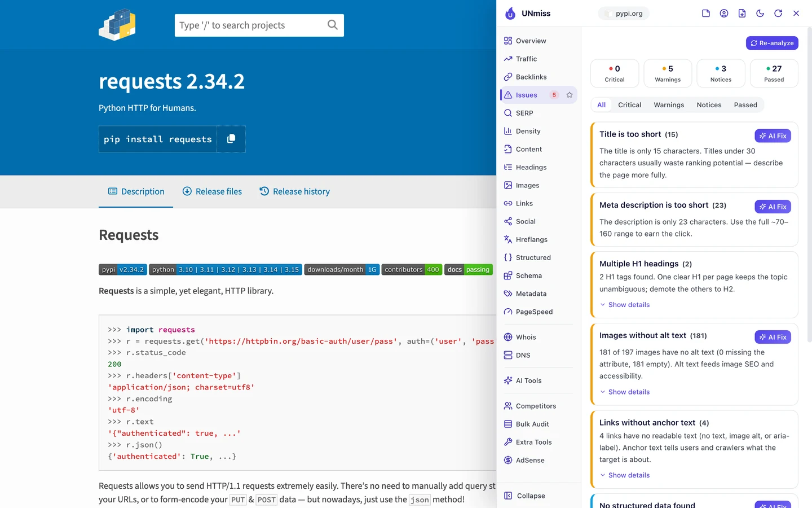Click the PyPI search magnifier icon

point(333,25)
